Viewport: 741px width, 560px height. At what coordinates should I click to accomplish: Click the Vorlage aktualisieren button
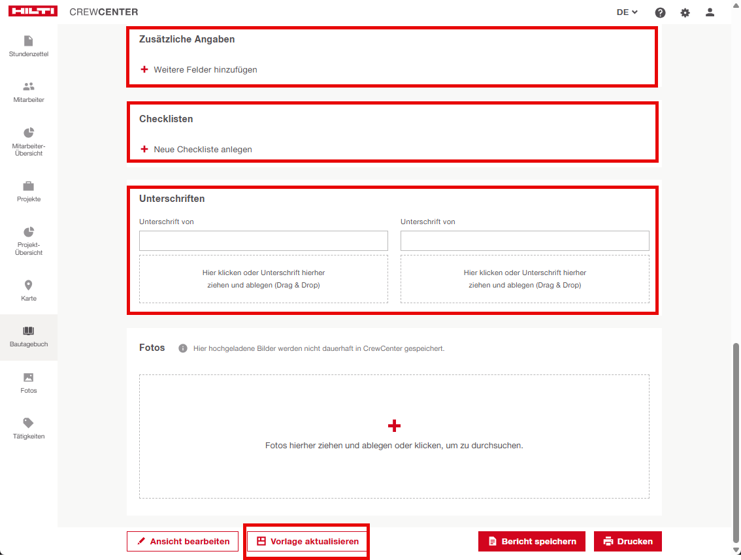click(x=307, y=541)
